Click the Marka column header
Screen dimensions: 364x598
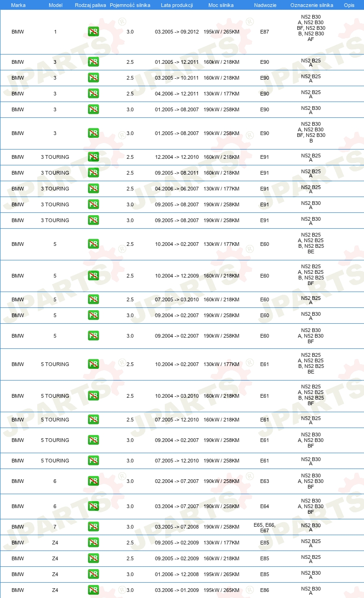click(x=18, y=5)
